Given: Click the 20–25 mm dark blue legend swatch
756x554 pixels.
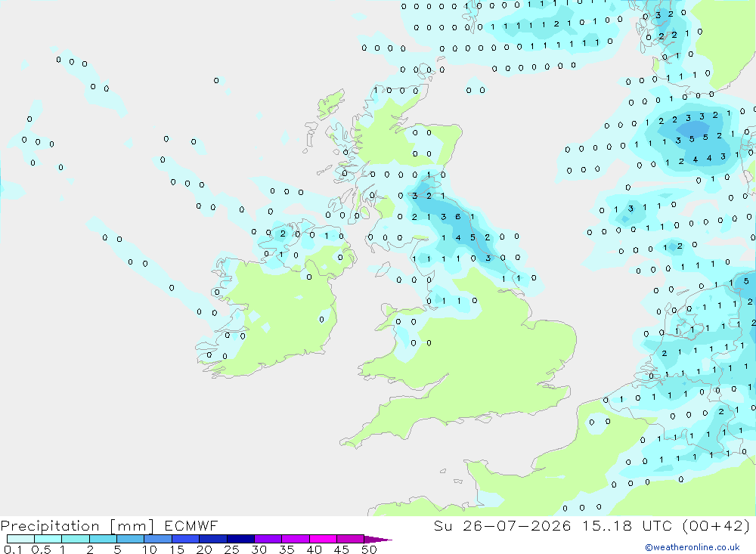Looking at the screenshot, I should pyautogui.click(x=213, y=539).
